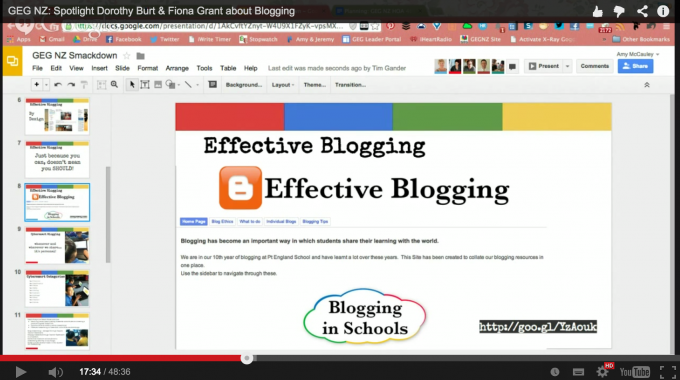Open the Arrange menu

pos(177,68)
